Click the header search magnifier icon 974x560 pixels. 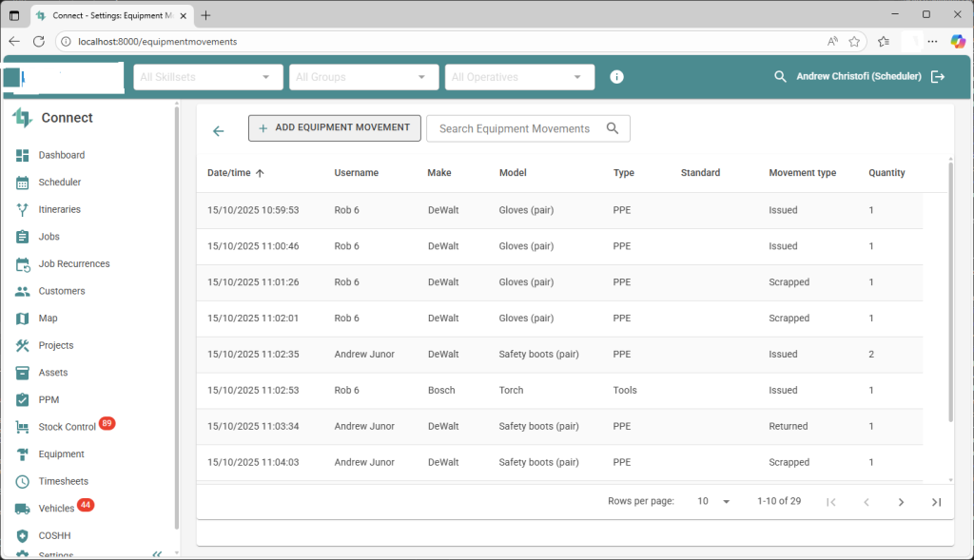[780, 76]
